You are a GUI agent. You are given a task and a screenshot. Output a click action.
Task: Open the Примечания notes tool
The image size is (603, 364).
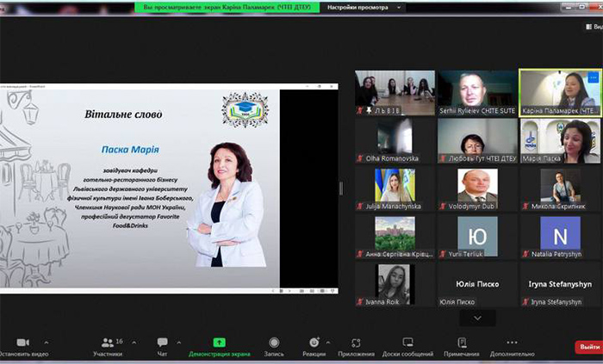(462, 346)
